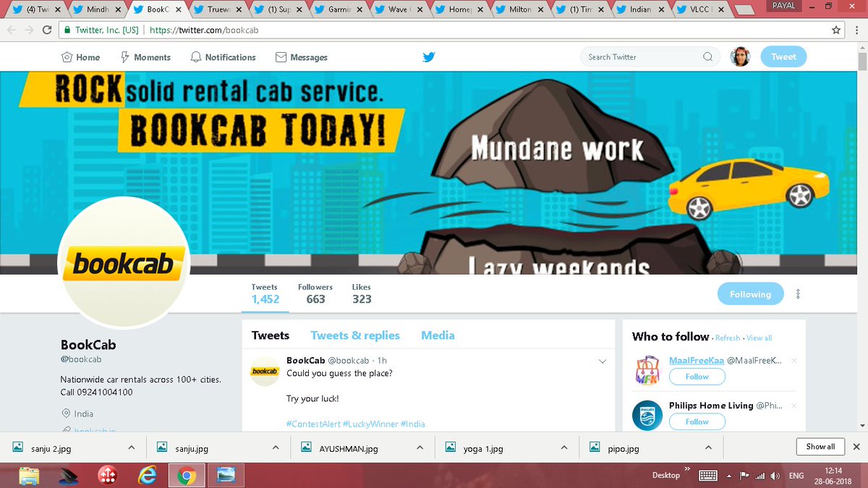Refresh the Who to follow list

(x=728, y=338)
